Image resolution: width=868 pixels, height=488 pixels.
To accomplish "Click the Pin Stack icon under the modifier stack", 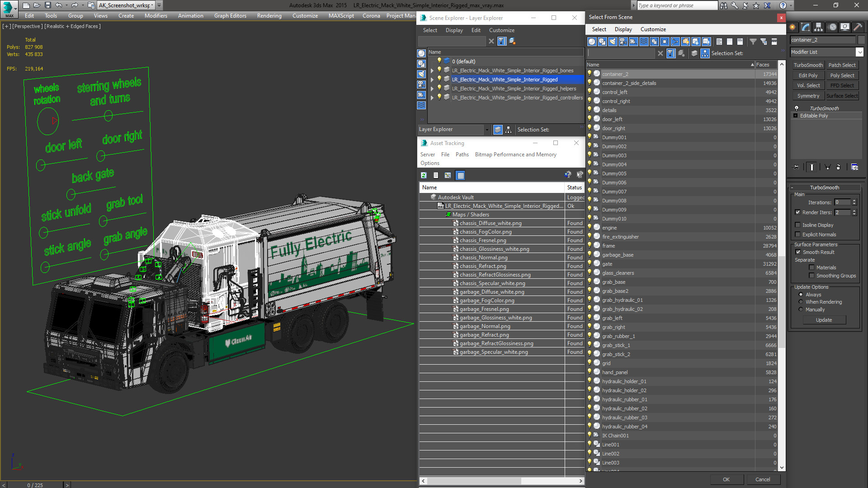I will click(x=797, y=167).
